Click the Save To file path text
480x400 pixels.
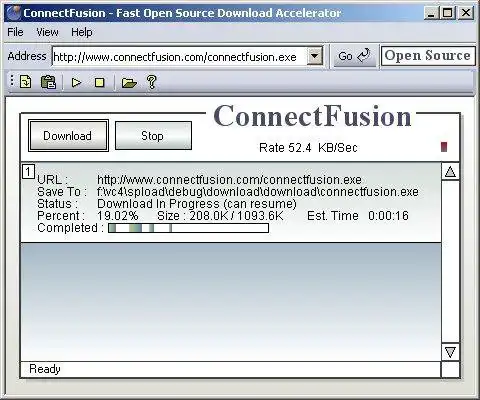(258, 192)
